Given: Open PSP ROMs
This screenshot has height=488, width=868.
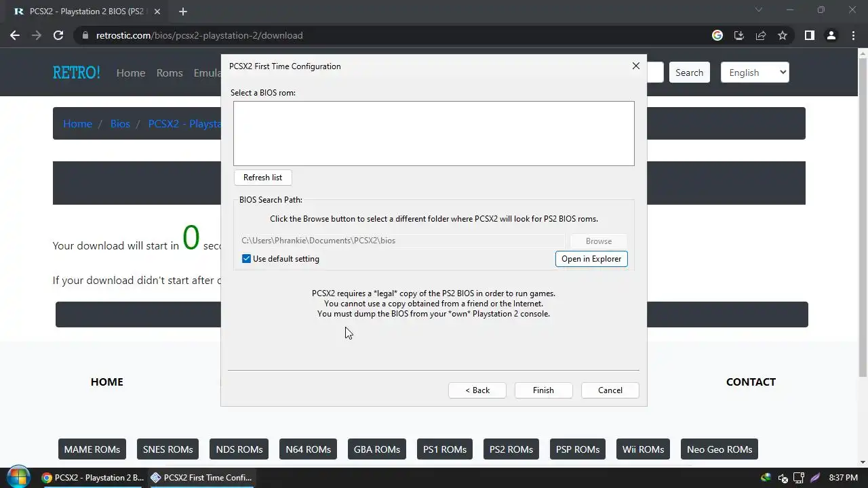Looking at the screenshot, I should coord(578,449).
